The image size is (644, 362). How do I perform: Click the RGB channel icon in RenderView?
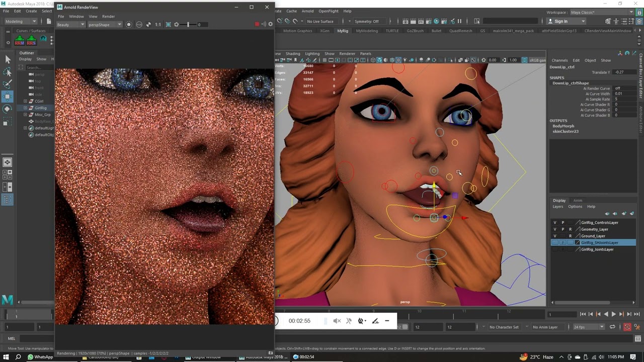(139, 24)
